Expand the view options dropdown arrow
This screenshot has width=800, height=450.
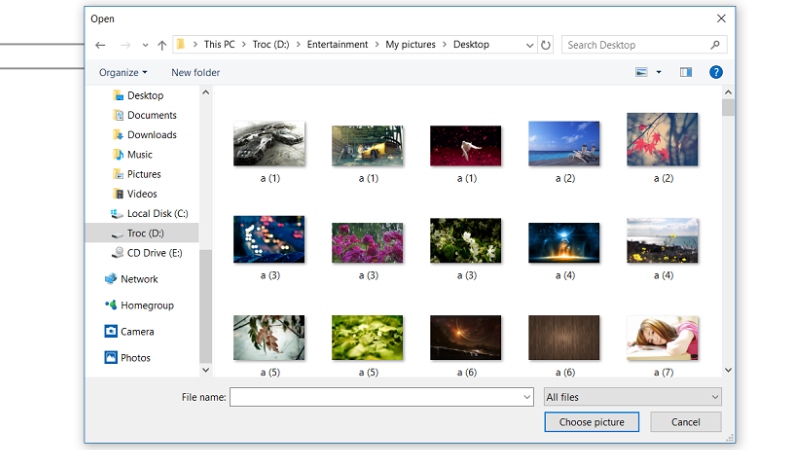(x=659, y=72)
